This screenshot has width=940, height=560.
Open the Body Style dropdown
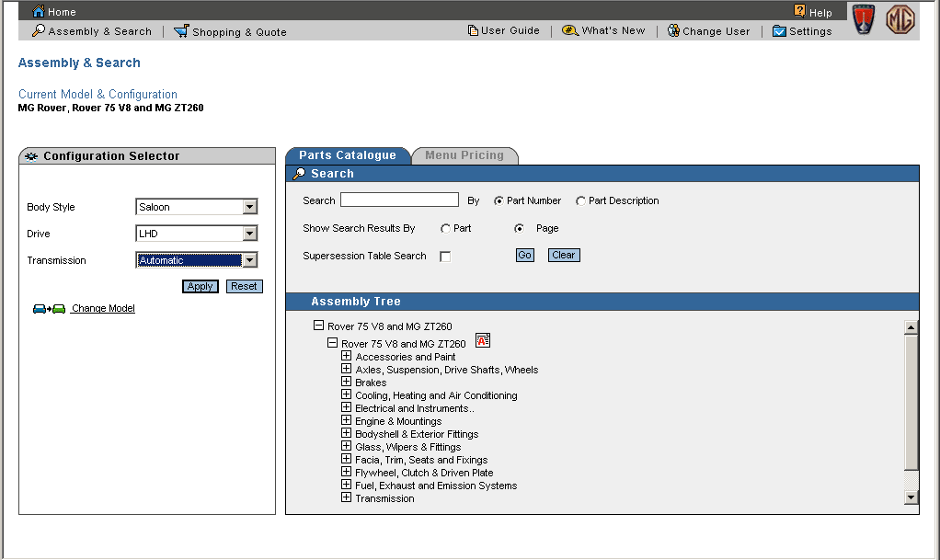[250, 207]
